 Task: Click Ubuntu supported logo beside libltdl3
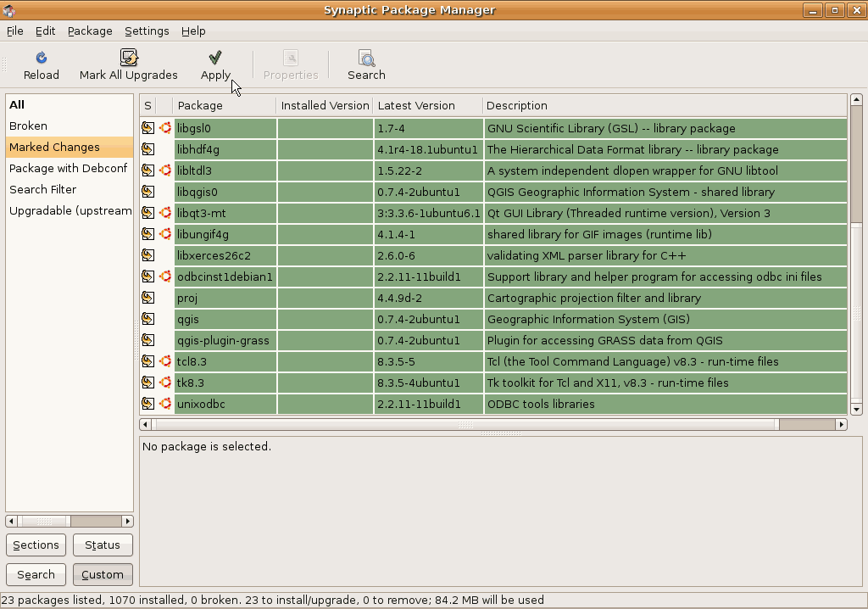coord(165,170)
